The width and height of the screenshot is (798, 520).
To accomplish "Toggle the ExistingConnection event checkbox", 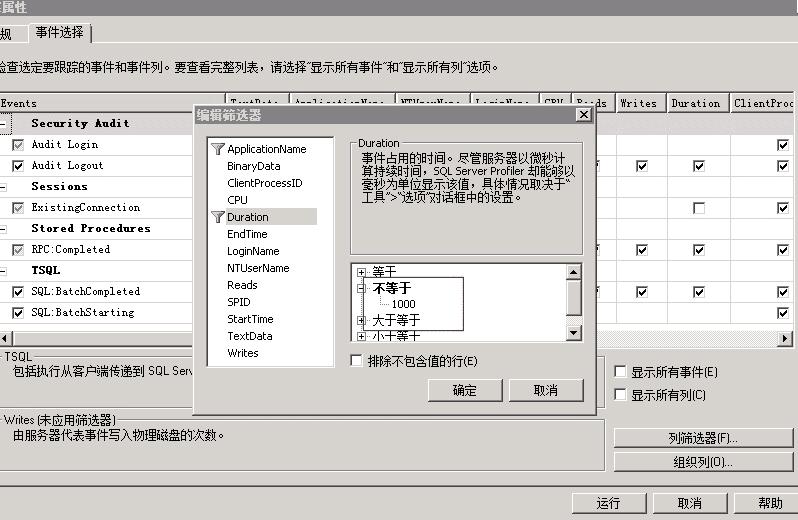I will (x=18, y=208).
